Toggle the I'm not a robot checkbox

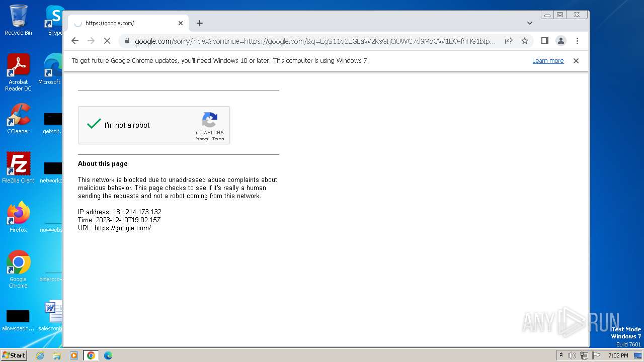[94, 124]
